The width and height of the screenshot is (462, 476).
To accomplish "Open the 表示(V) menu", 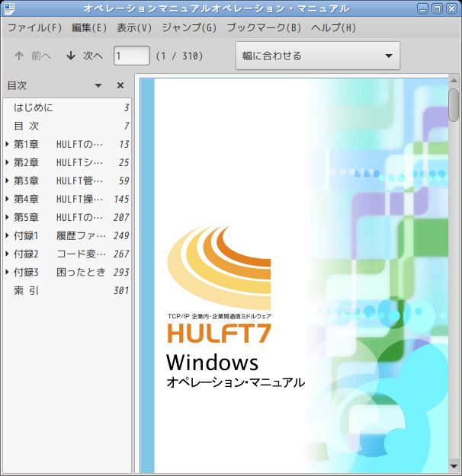I will [134, 28].
